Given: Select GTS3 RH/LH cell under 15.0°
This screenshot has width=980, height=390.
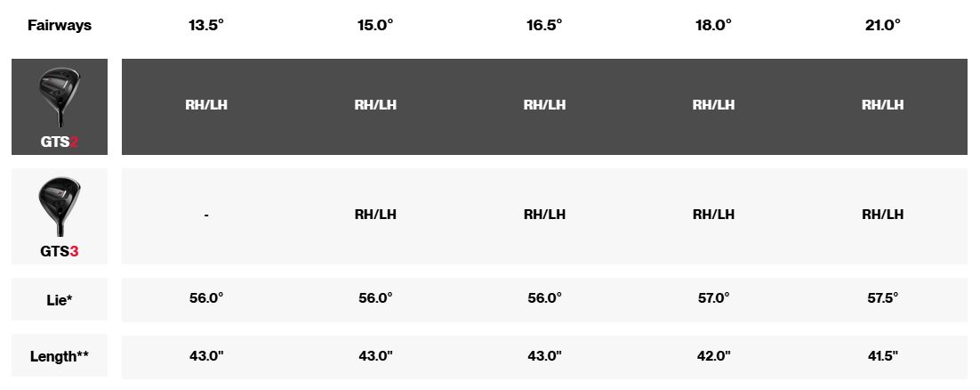Looking at the screenshot, I should point(375,214).
